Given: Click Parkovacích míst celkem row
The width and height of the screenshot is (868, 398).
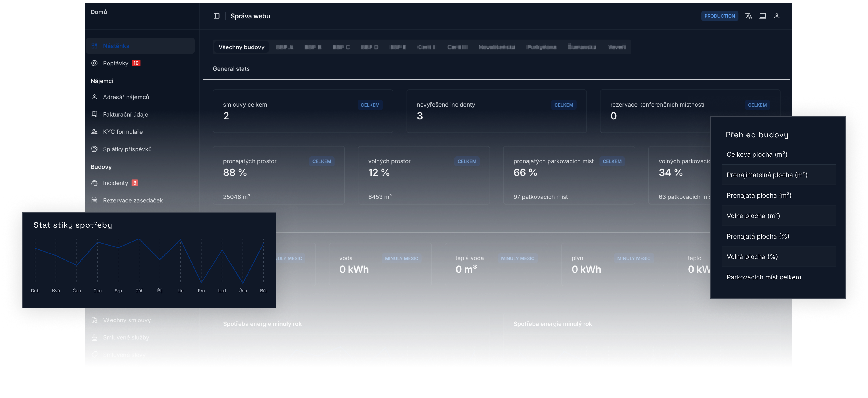Looking at the screenshot, I should (x=779, y=277).
